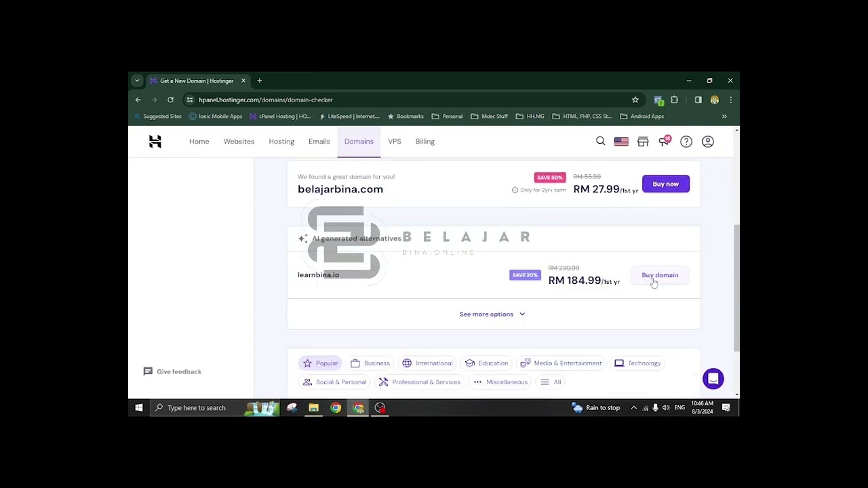Open the user account profile icon
This screenshot has width=868, height=488.
pos(708,142)
